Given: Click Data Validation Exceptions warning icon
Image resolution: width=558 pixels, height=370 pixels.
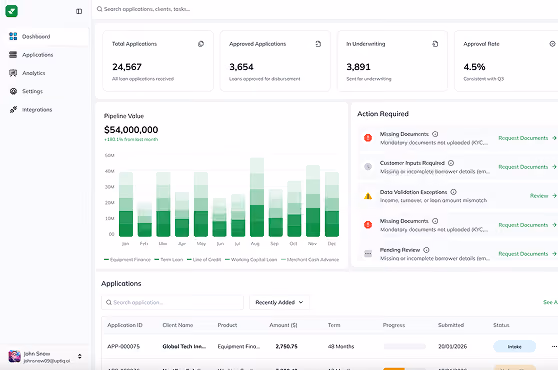Looking at the screenshot, I should (x=368, y=196).
